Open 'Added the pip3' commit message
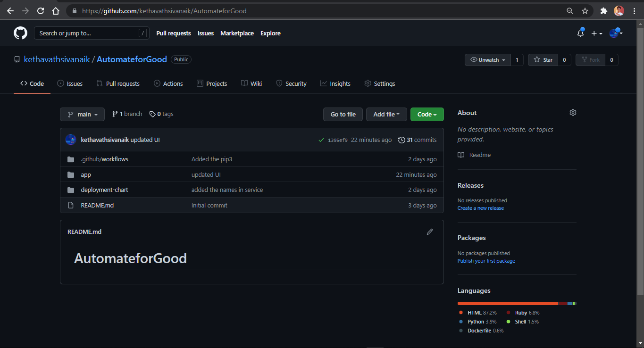The width and height of the screenshot is (644, 348). (212, 159)
